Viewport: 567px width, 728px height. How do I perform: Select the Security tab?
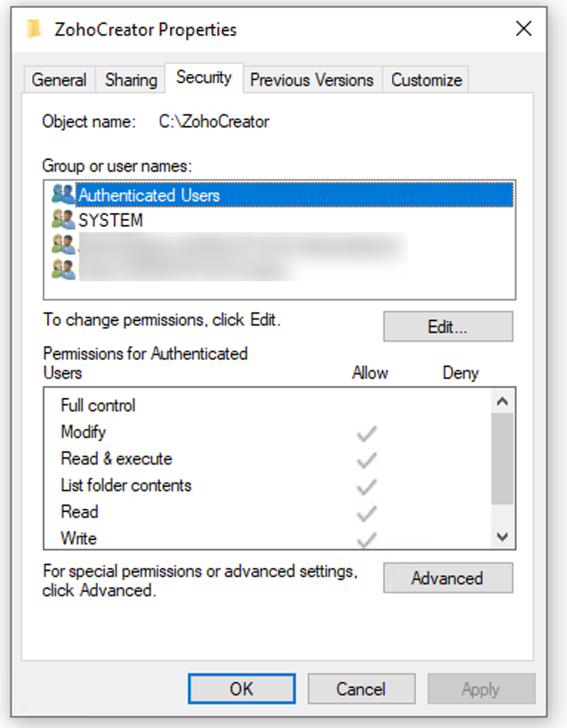coord(204,78)
